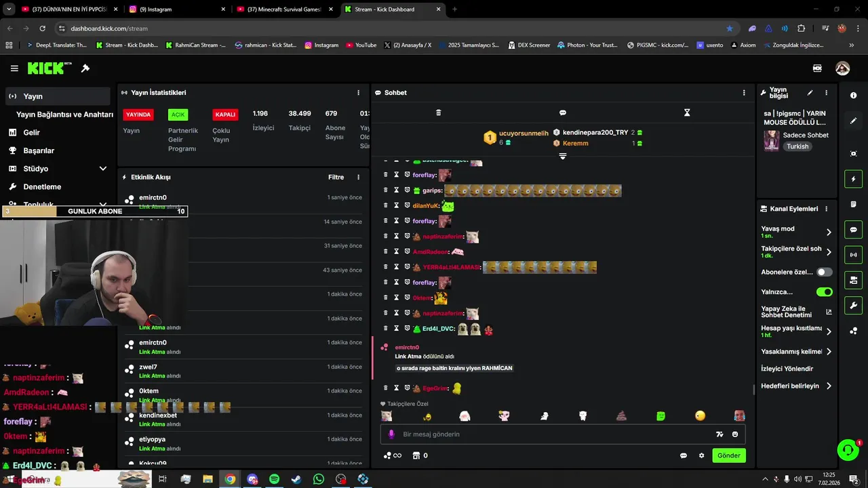Screen dimensions: 868x488
Task: Open the Yayın İstatistikleri three-dot menu
Action: click(x=358, y=93)
